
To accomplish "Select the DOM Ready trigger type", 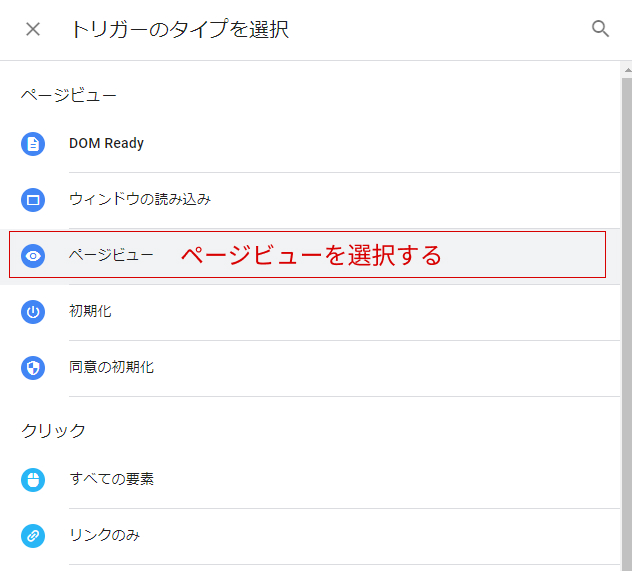I will coord(106,143).
